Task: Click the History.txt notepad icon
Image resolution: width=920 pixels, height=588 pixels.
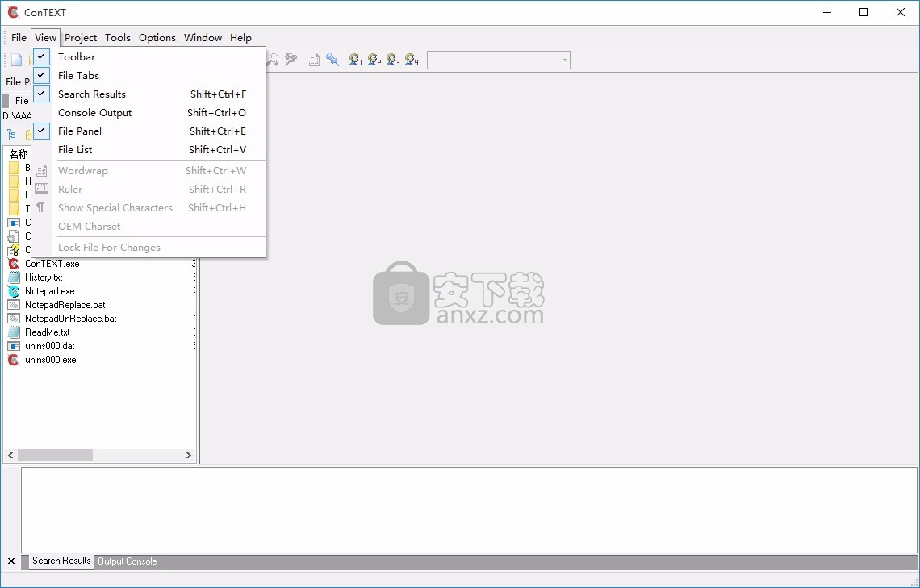Action: click(14, 277)
